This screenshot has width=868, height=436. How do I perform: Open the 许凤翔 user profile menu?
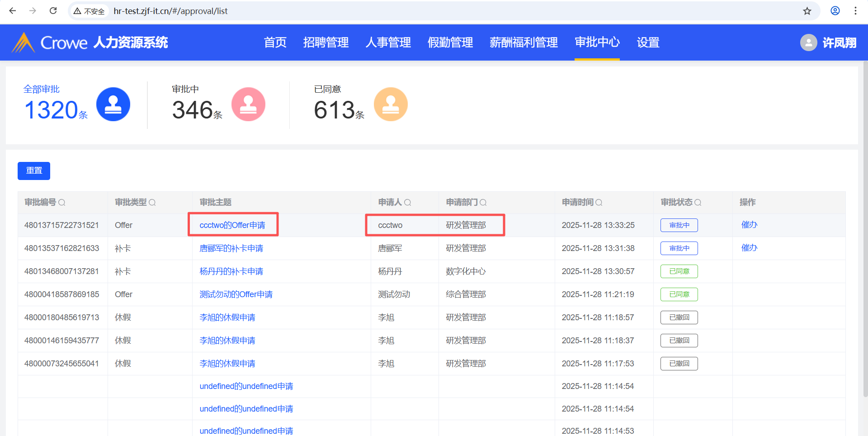(828, 43)
